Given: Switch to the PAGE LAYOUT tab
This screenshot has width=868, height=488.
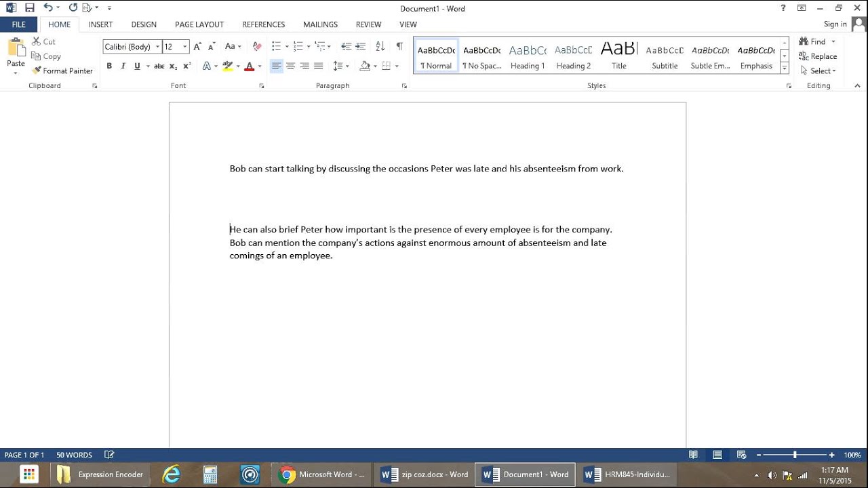Looking at the screenshot, I should [199, 24].
